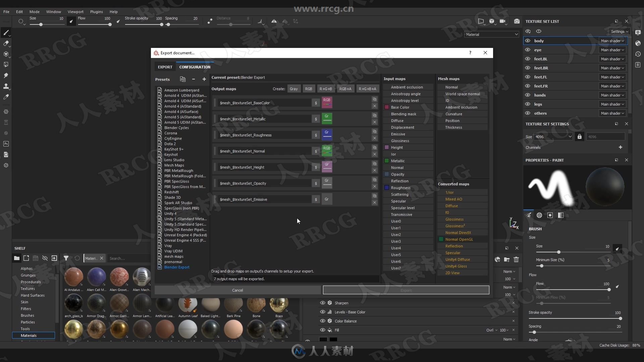This screenshot has height=362, width=644.
Task: Click the Flow slider in top toolbar
Action: tap(95, 24)
